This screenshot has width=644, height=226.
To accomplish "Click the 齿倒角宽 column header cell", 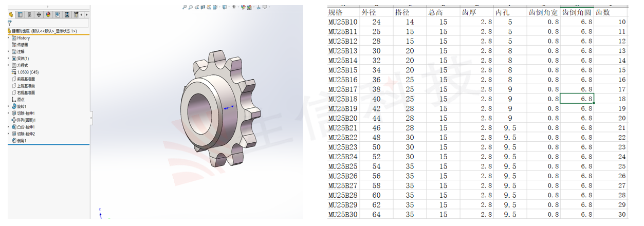I will point(543,12).
